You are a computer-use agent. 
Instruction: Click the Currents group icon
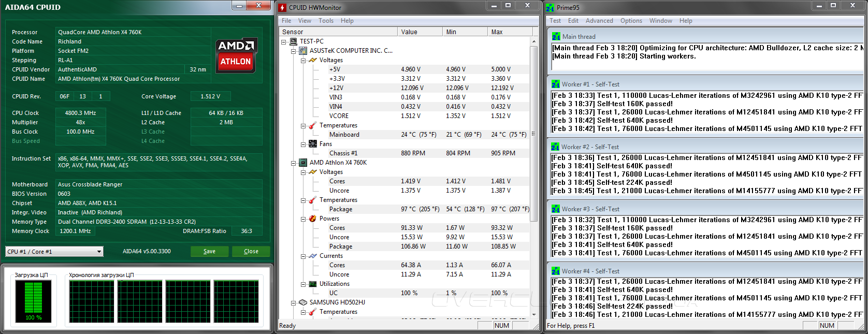coord(313,256)
